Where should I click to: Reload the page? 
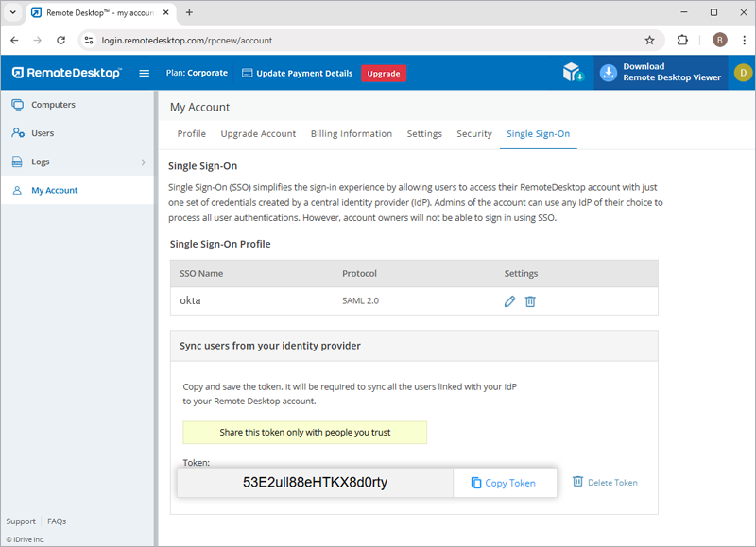(61, 41)
